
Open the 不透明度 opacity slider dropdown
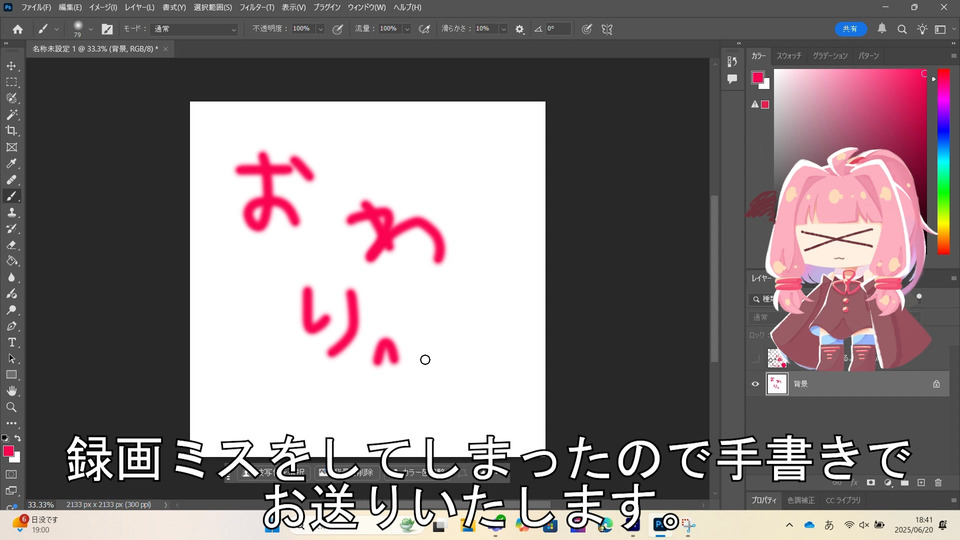click(x=320, y=29)
